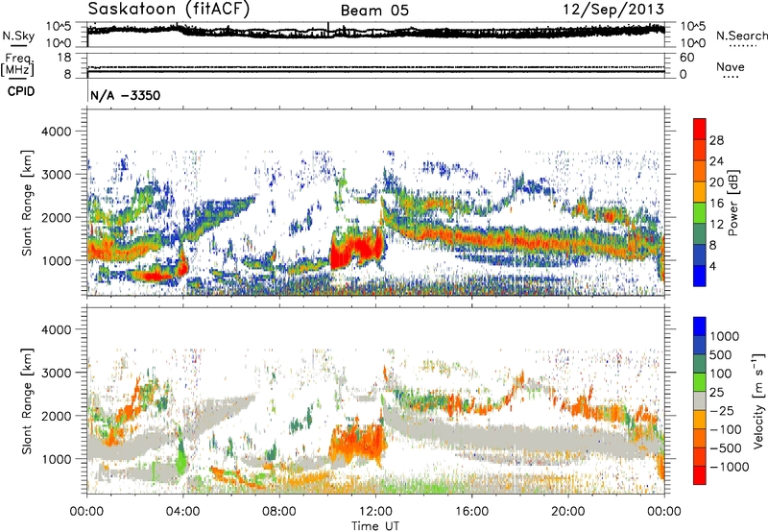The image size is (768, 532).
Task: Pick the light green Power colorbar segment between 12 and 16
Action: pos(700,212)
